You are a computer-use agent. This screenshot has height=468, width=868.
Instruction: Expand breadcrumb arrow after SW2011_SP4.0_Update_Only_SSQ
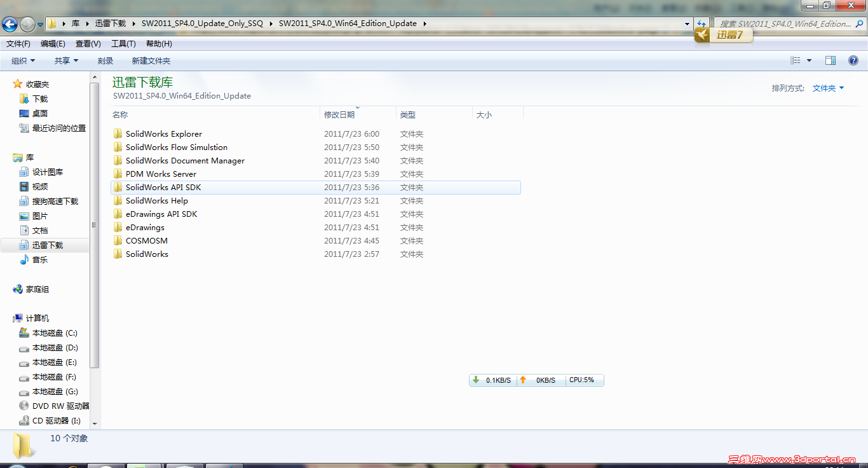coord(271,24)
